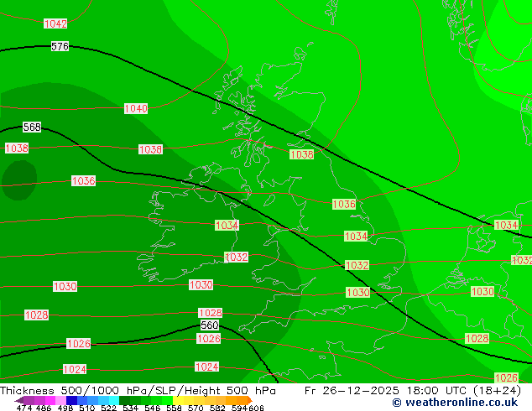Click the weatheronline.co.uk copyright link
This screenshot has width=532, height=411.
[x=455, y=403]
